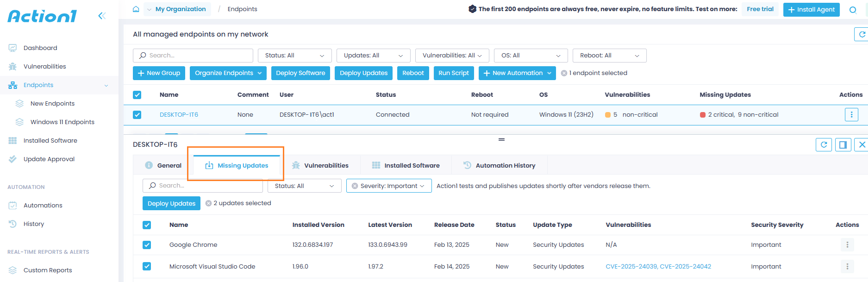Open CVE-2025-24039, CVE-2025-24042 link
868x282 pixels.
point(658,267)
